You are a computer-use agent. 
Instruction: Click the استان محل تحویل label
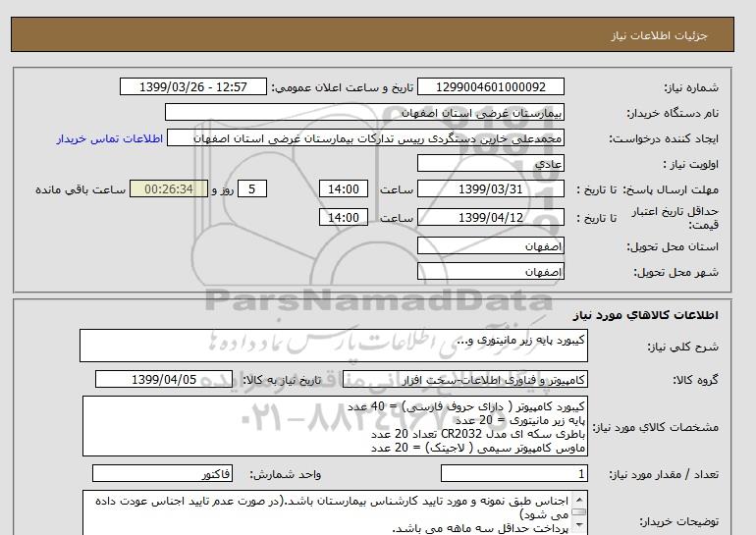[x=673, y=246]
